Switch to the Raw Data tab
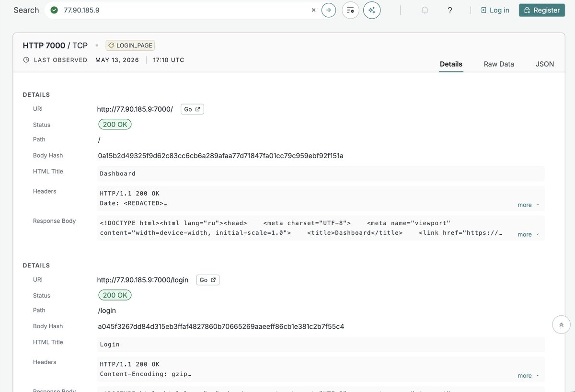The height and width of the screenshot is (392, 575). pos(499,64)
